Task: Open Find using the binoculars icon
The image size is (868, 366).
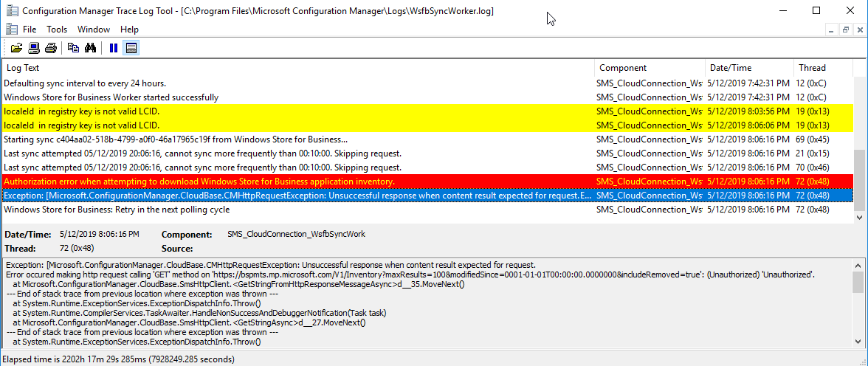Action: point(90,48)
